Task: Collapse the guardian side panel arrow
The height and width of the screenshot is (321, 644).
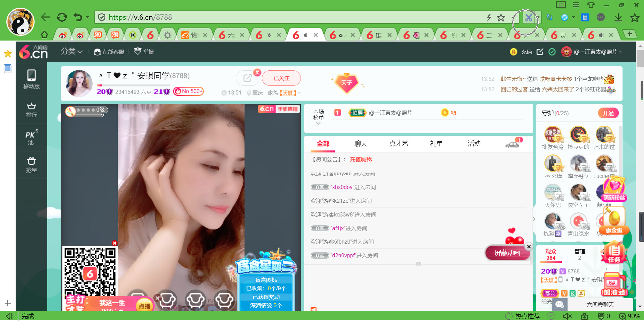Action: click(x=534, y=219)
